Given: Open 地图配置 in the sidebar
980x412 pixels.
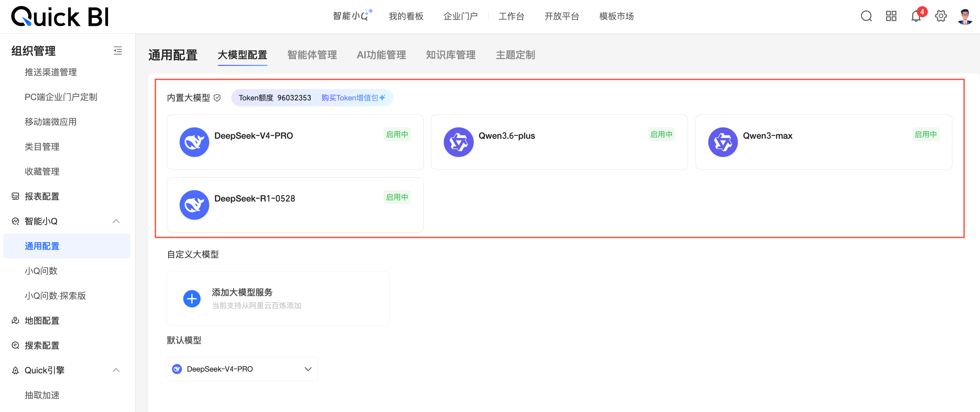Looking at the screenshot, I should 42,321.
